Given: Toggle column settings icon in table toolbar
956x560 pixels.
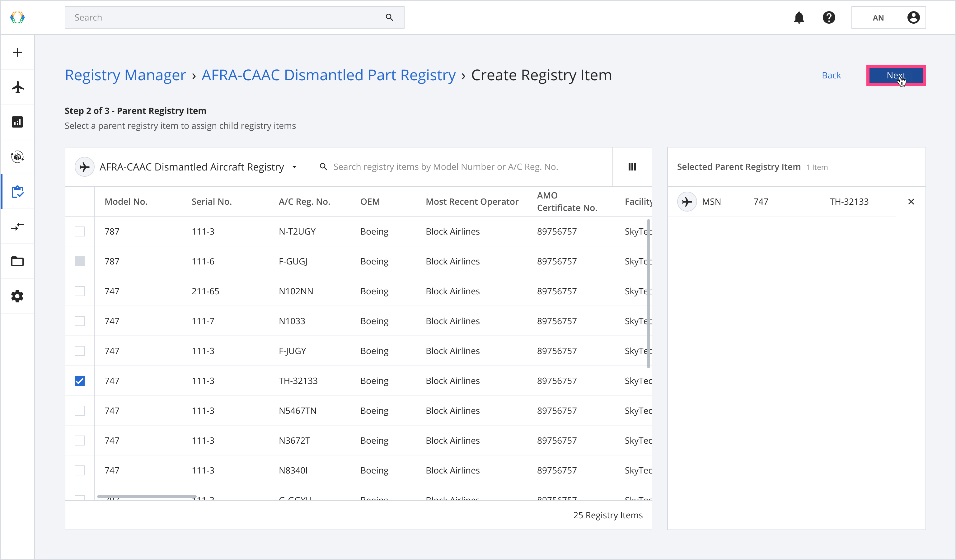Looking at the screenshot, I should [x=632, y=167].
